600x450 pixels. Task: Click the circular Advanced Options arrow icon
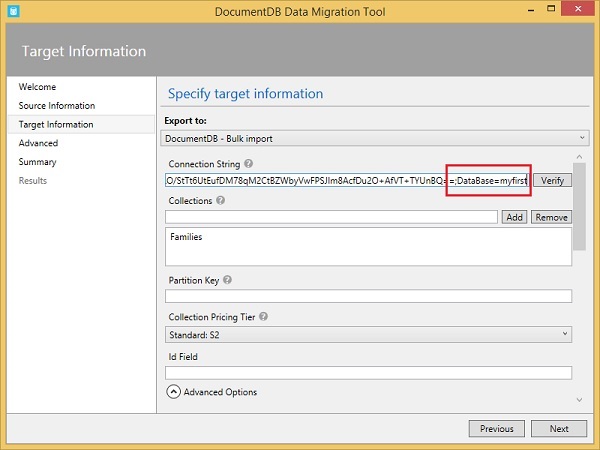click(173, 393)
